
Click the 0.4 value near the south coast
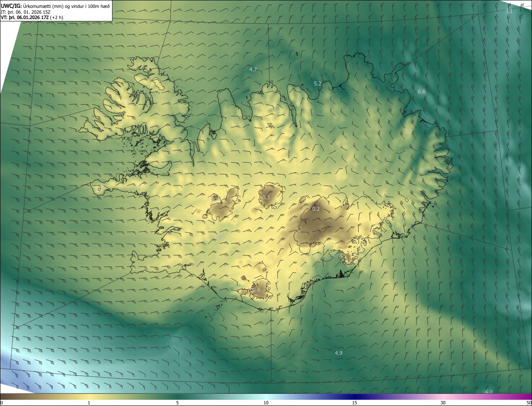256,290
